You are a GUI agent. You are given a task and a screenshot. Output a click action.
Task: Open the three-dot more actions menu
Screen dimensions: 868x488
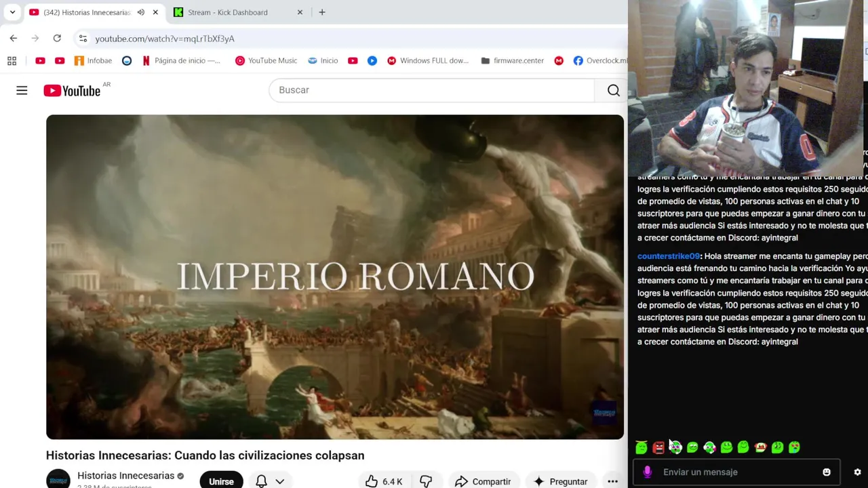(x=612, y=481)
